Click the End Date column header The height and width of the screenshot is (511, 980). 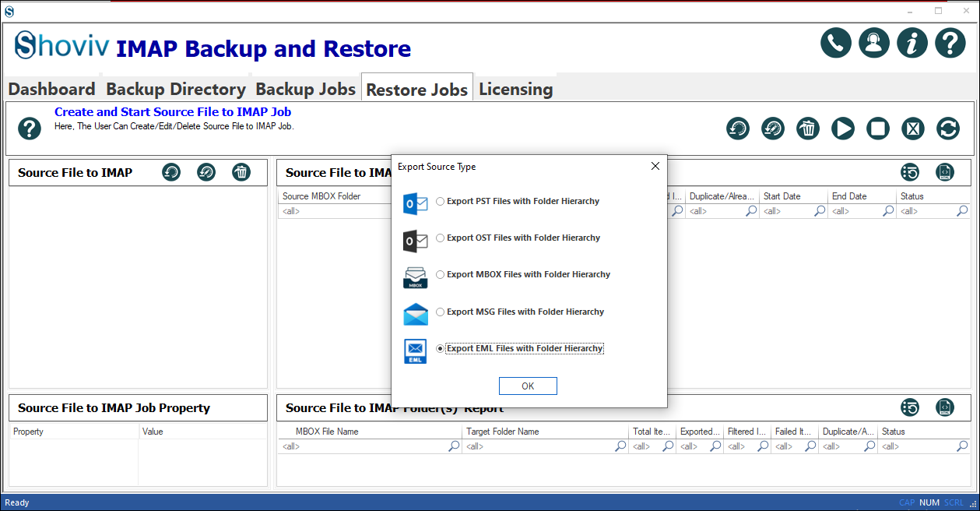coord(862,196)
